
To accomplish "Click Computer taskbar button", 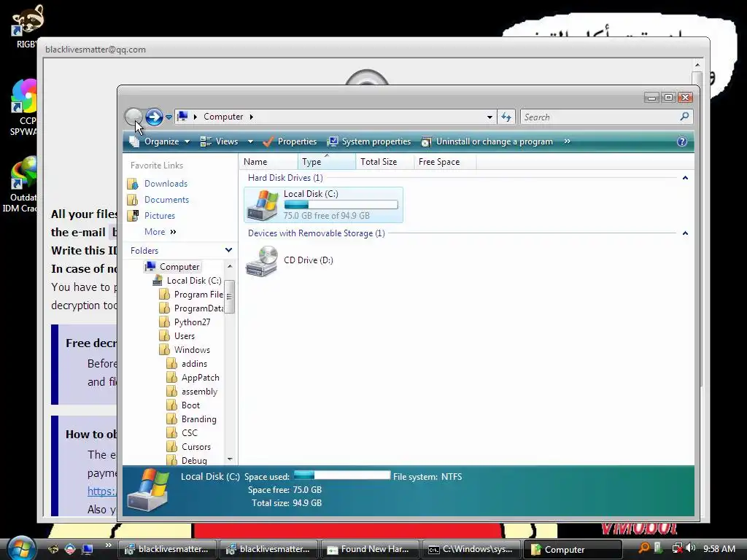I will coord(573,549).
